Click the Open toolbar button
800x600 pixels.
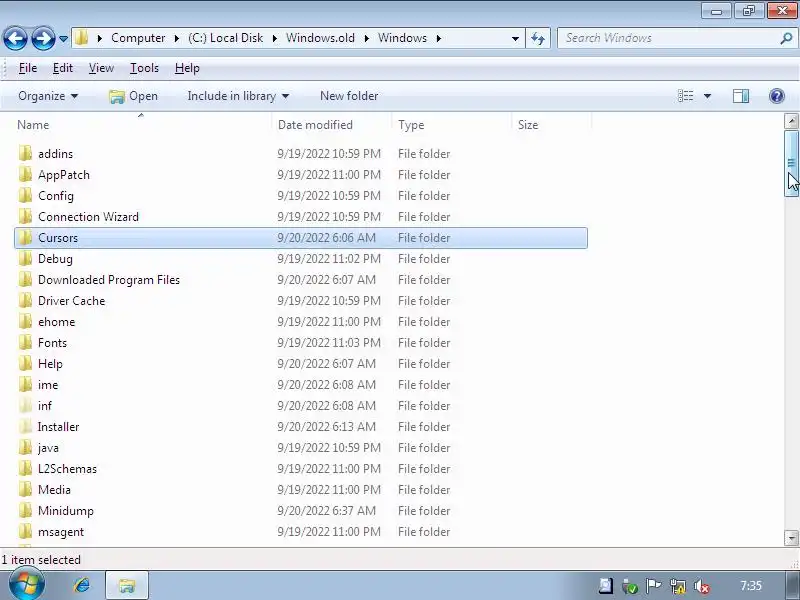click(x=134, y=96)
